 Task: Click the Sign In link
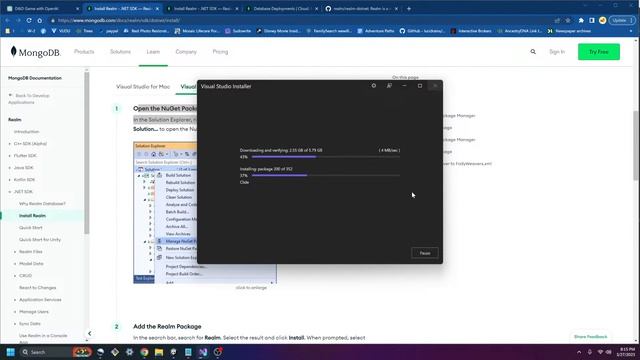(557, 52)
